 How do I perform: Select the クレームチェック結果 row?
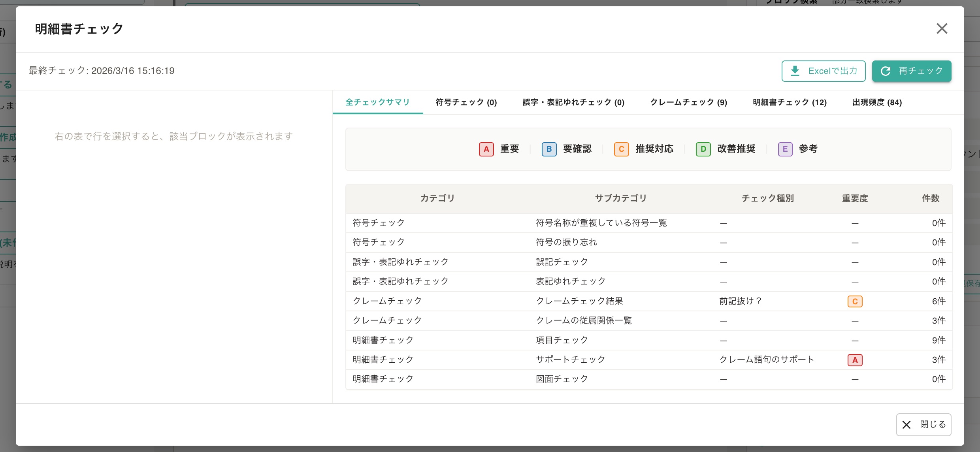649,301
